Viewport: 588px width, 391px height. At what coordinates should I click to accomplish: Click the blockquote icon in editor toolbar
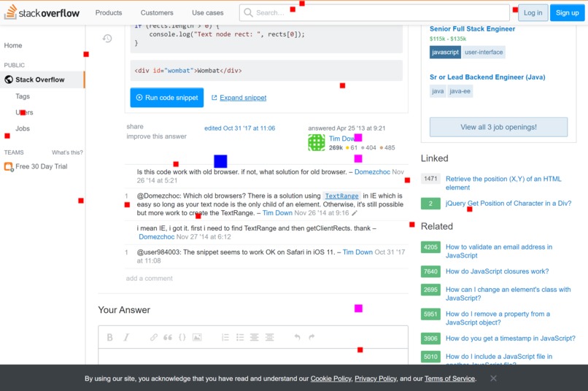point(168,337)
